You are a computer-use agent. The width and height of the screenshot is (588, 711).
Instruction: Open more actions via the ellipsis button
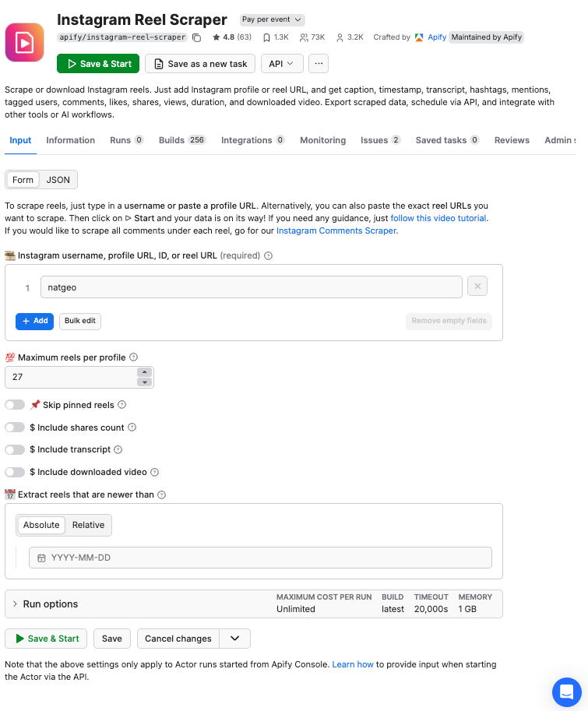(318, 63)
